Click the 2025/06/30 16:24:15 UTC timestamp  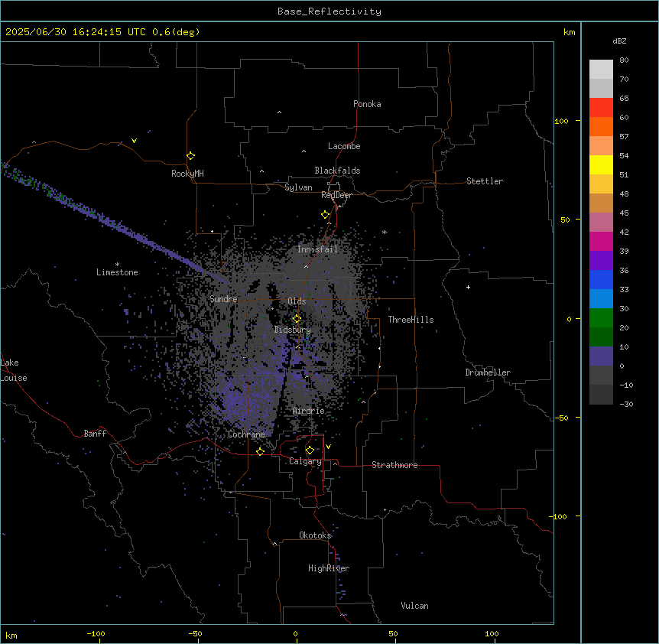tap(76, 32)
